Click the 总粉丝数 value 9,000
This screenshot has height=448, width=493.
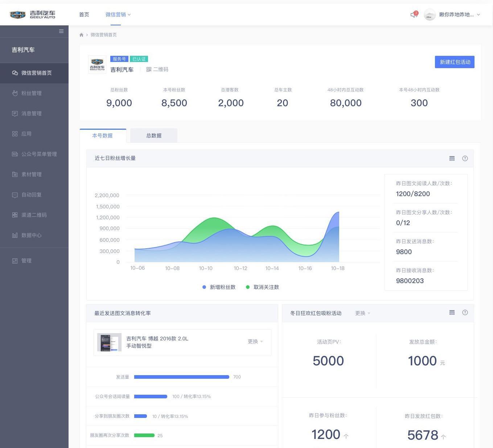(x=119, y=103)
